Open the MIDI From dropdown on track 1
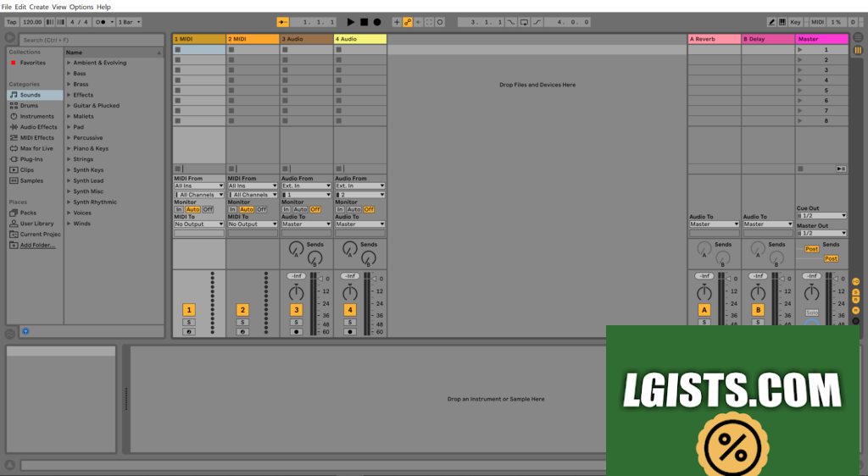The height and width of the screenshot is (476, 868). click(x=198, y=186)
